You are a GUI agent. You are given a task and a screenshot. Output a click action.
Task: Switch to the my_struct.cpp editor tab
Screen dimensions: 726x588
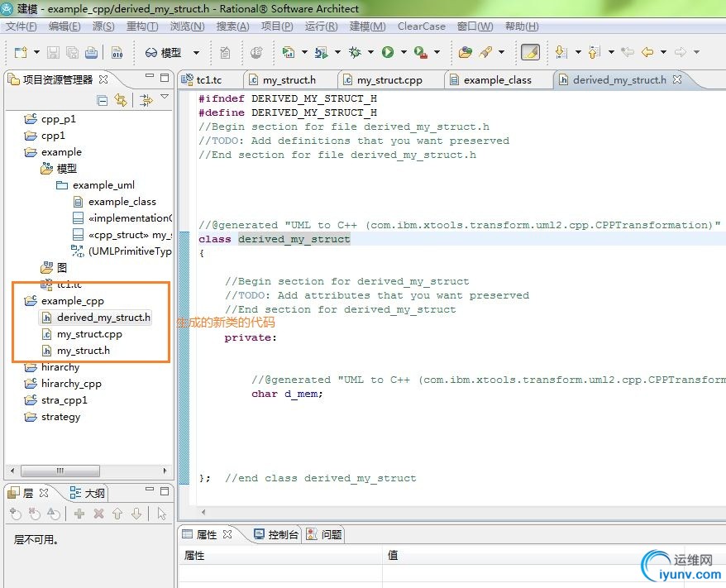[x=389, y=80]
